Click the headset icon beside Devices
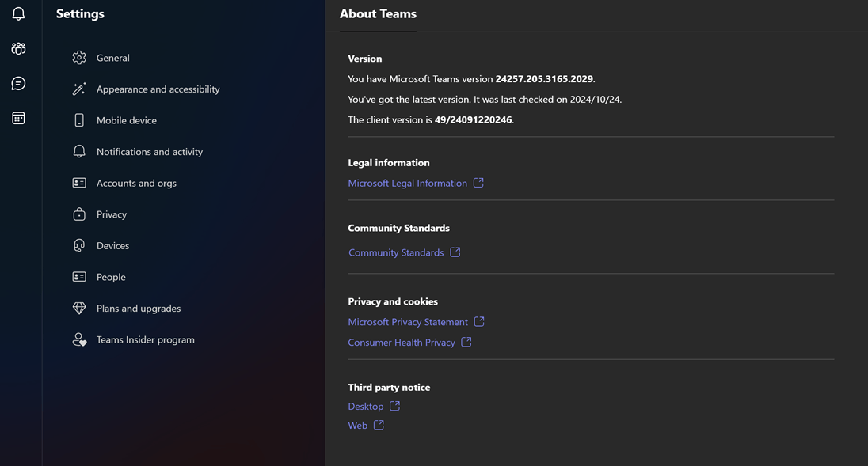Viewport: 868px width, 466px height. (x=79, y=245)
